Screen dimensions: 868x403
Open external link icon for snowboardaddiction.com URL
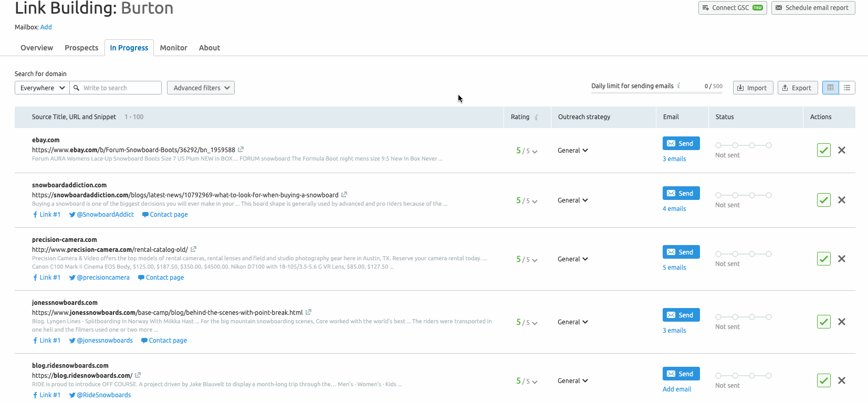coord(344,195)
